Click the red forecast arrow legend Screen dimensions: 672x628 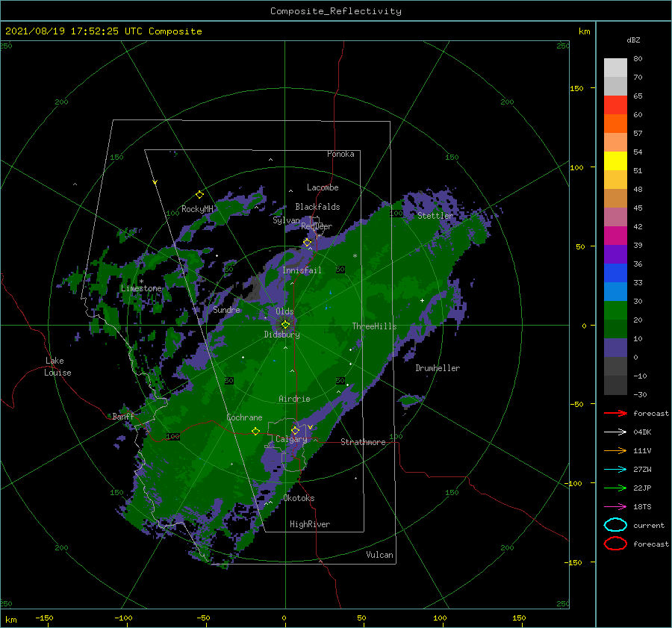[615, 413]
